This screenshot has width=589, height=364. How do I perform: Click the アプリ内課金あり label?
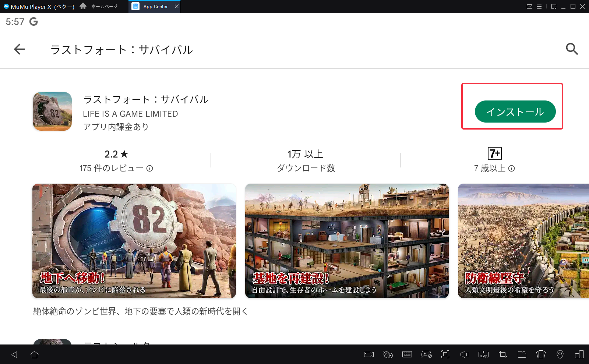pyautogui.click(x=116, y=127)
